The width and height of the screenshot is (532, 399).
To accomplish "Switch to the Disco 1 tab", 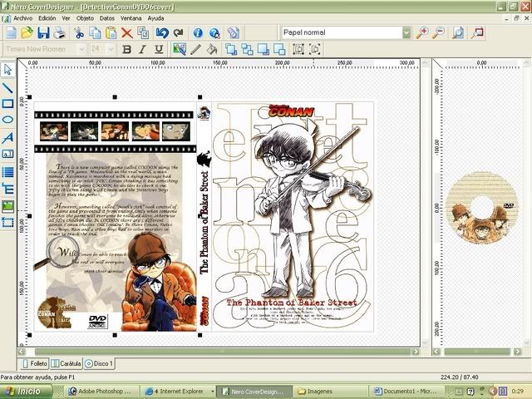I will click(100, 363).
